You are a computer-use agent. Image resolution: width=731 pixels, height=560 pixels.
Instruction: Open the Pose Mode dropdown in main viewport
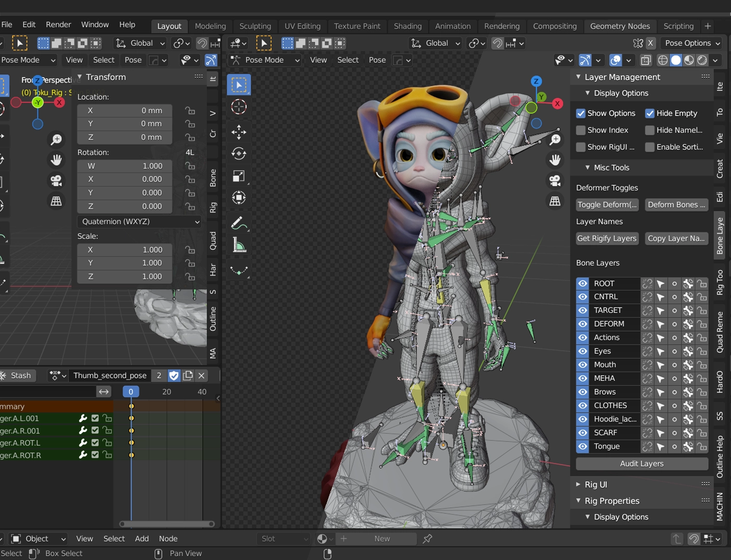pyautogui.click(x=266, y=60)
